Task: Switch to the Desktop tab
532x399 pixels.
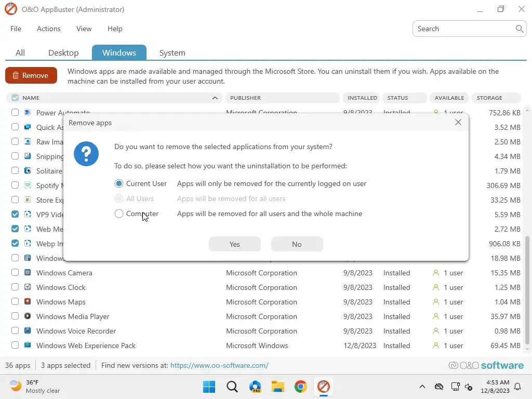Action: click(63, 52)
